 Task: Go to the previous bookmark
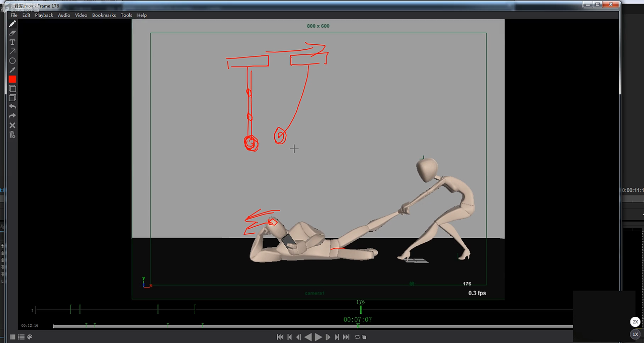(x=290, y=337)
